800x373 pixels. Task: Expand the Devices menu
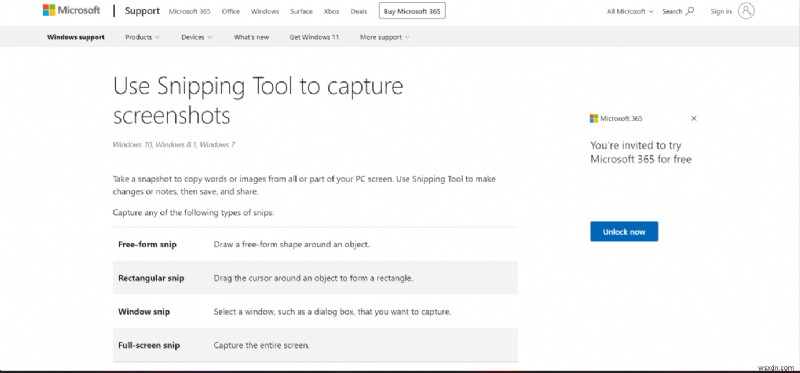pos(197,37)
